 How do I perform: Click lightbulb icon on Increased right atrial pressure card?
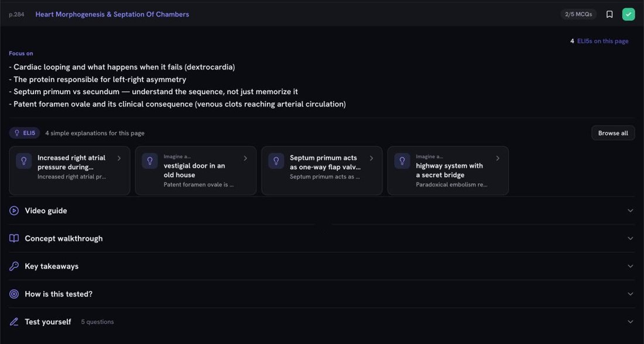(x=24, y=161)
